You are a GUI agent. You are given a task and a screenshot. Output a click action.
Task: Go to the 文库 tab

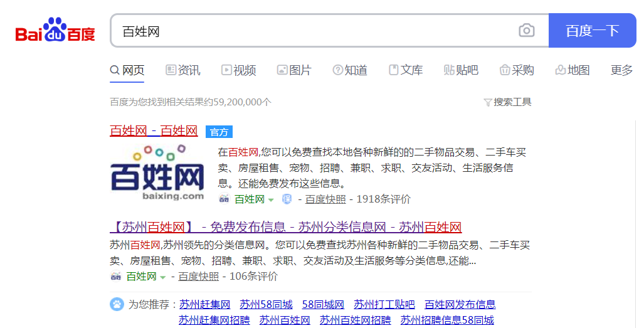coord(406,70)
